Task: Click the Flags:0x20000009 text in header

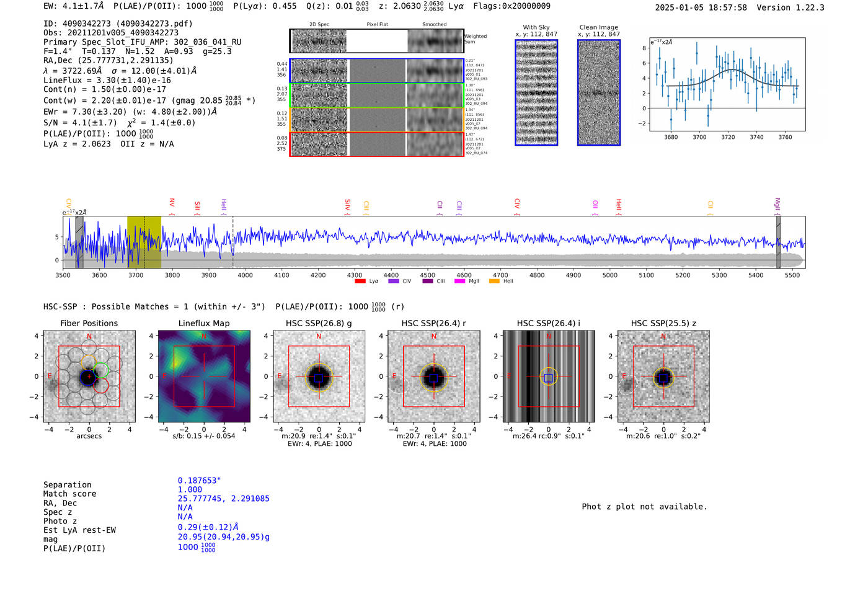Action: [511, 6]
